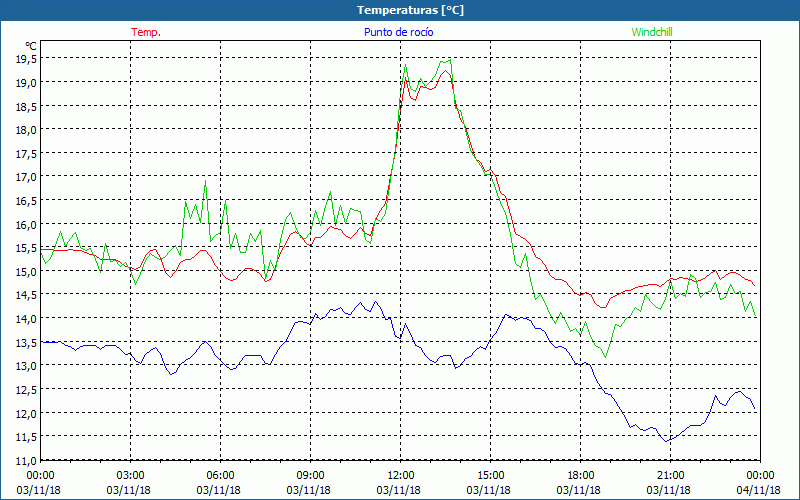The width and height of the screenshot is (800, 500).
Task: Click the 18,0 y-axis value
Action: click(x=26, y=130)
